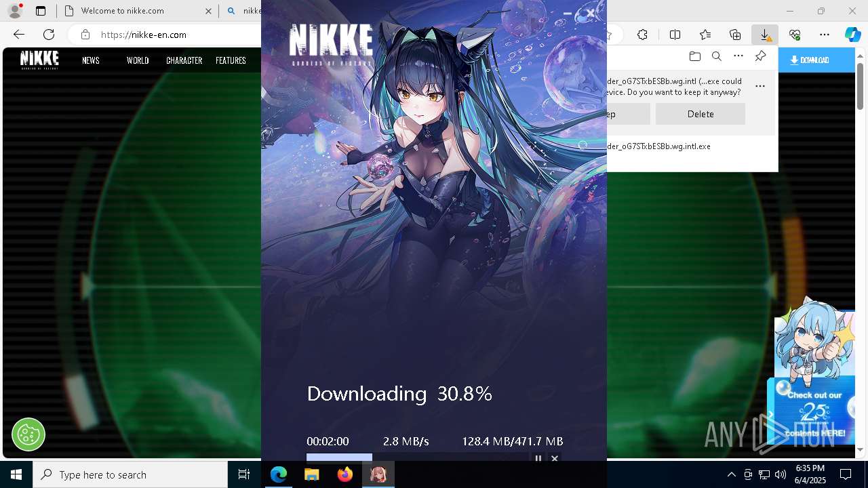This screenshot has height=488, width=868.
Task: Open File Explorer from the taskbar
Action: click(312, 475)
